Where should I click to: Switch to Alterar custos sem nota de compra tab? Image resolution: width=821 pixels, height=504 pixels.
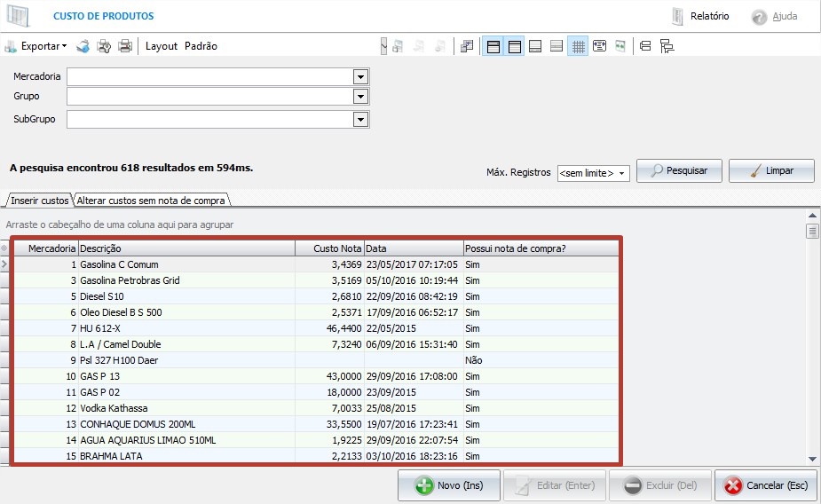pyautogui.click(x=151, y=201)
